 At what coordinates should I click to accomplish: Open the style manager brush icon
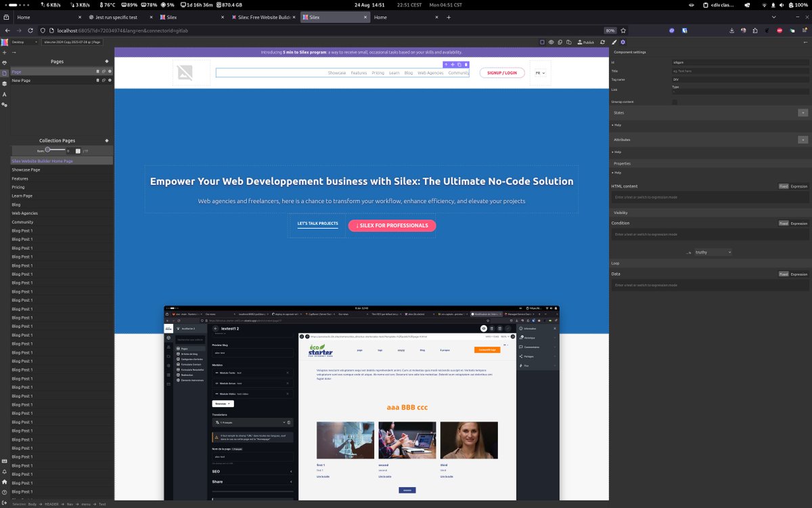(614, 42)
